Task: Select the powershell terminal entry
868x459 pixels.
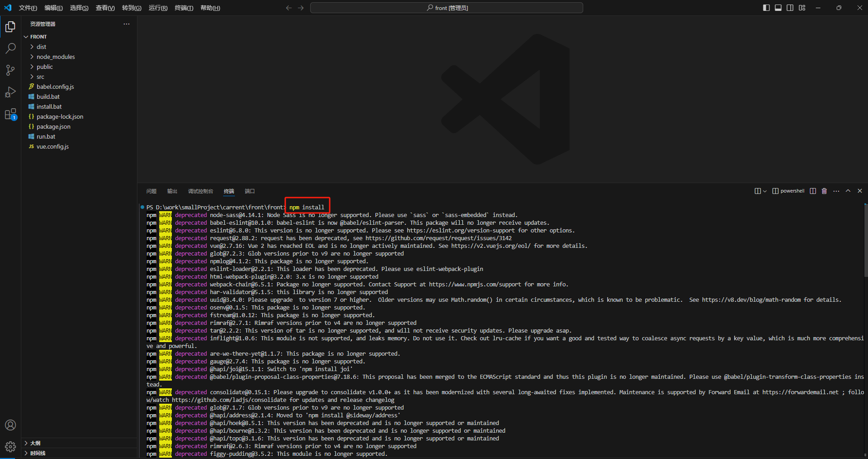Action: [788, 191]
